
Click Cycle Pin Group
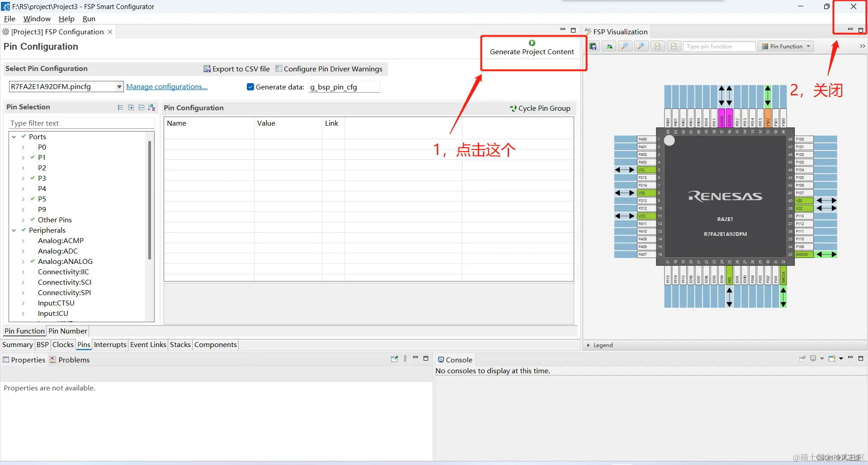[540, 108]
